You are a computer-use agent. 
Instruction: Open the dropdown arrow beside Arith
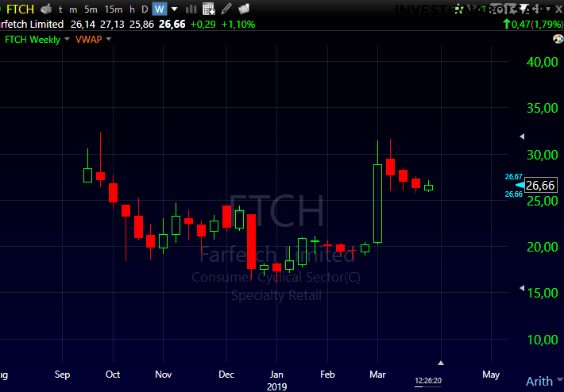[559, 380]
